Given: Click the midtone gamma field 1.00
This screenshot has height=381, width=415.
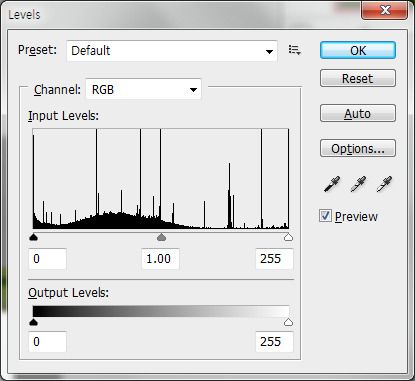Looking at the screenshot, I should click(160, 259).
